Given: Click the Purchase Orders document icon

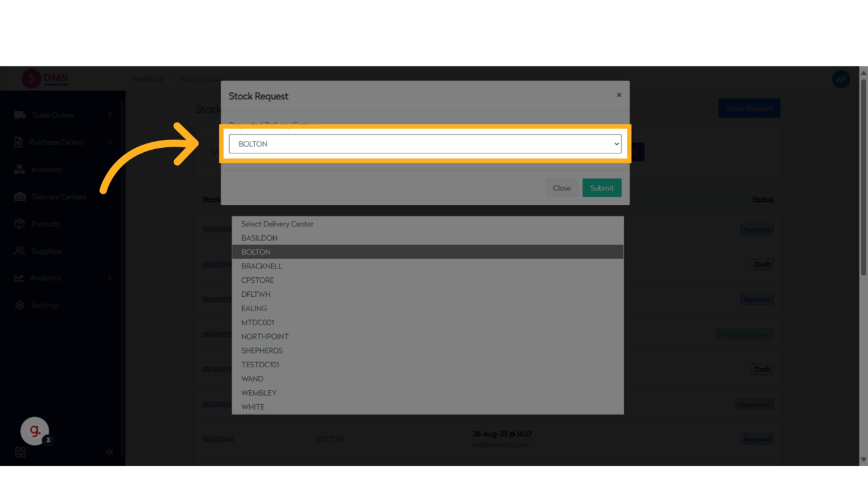Looking at the screenshot, I should pos(19,142).
